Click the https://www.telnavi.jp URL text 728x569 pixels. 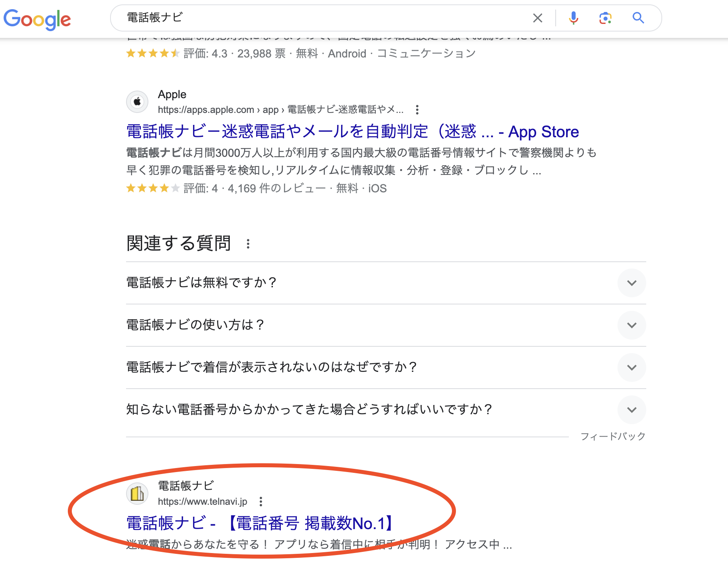point(202,502)
